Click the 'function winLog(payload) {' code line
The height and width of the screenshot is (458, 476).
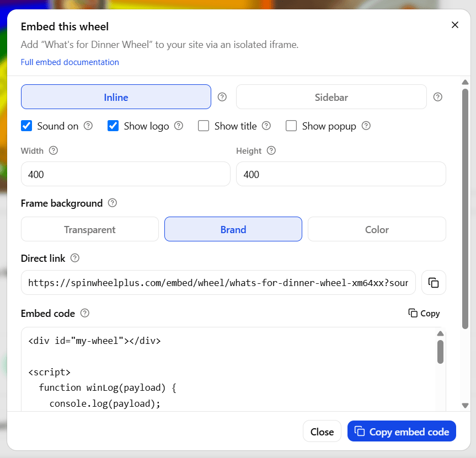(108, 387)
